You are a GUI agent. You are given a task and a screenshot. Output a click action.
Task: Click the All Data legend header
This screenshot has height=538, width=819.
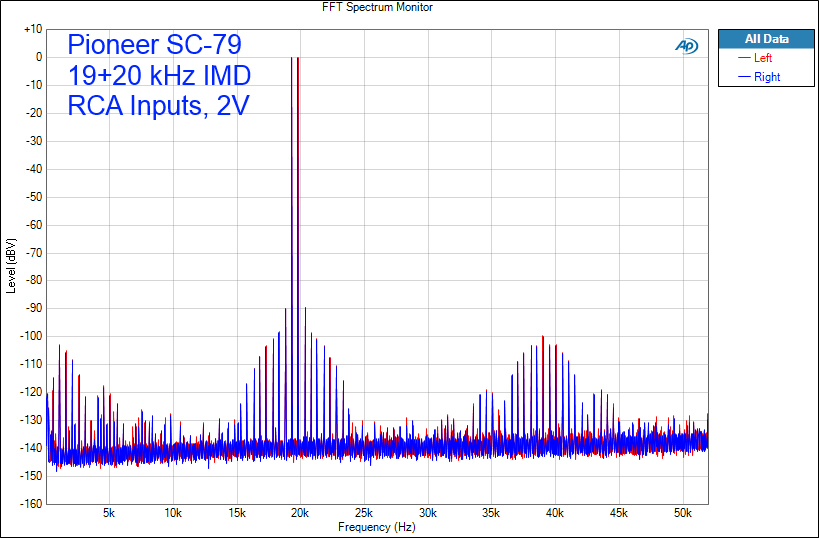766,39
